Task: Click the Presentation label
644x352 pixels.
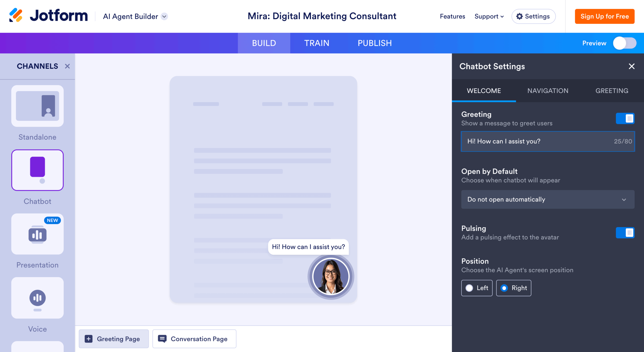Action: [37, 265]
